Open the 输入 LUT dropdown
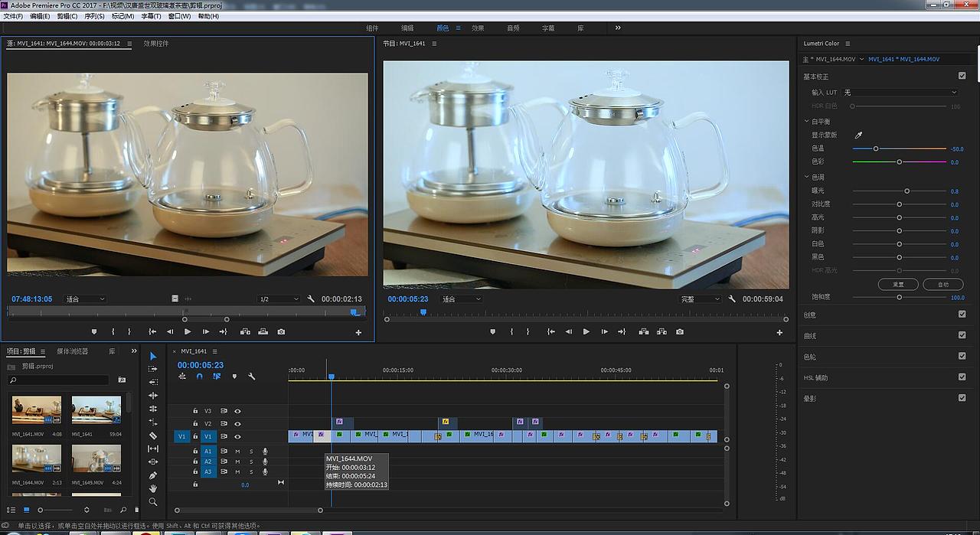This screenshot has height=535, width=980. coord(900,93)
